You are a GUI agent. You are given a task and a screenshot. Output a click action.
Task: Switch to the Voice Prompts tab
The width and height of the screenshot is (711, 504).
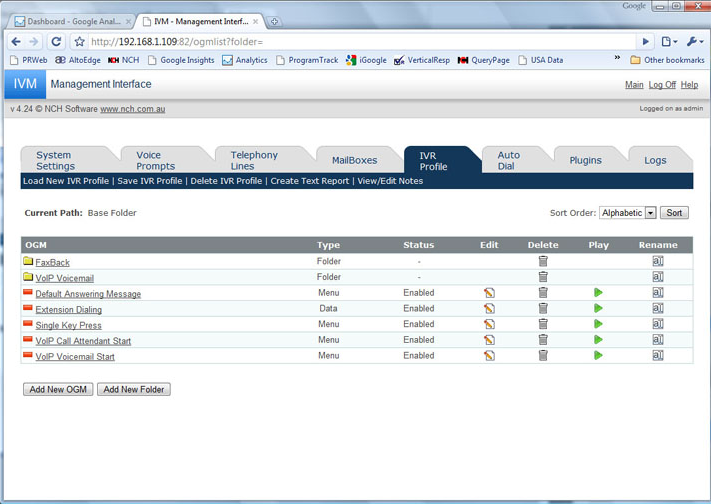click(x=156, y=160)
